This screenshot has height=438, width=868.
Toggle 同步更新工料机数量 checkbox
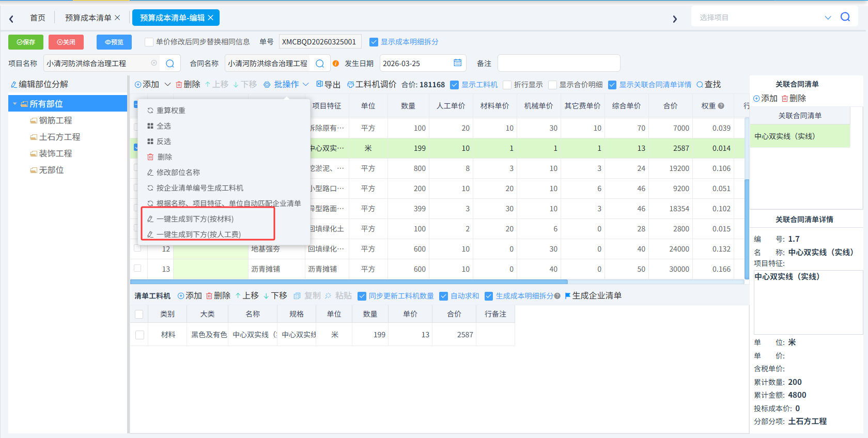[362, 296]
